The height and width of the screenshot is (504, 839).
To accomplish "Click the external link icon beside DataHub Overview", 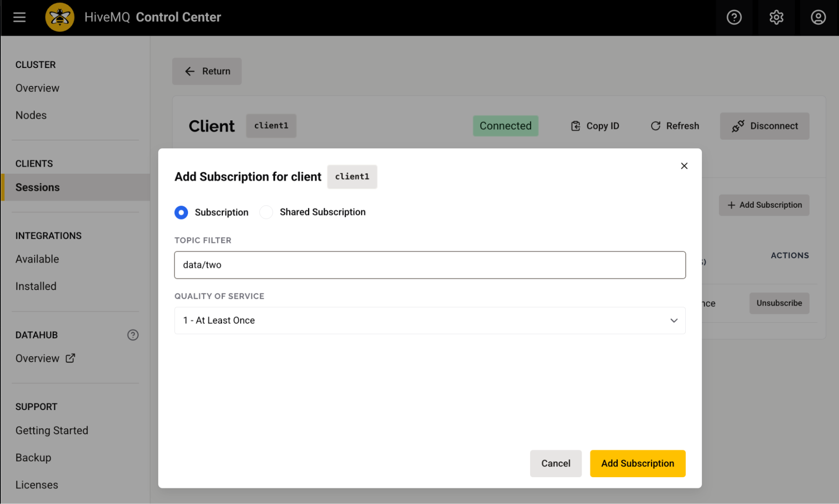I will [71, 358].
